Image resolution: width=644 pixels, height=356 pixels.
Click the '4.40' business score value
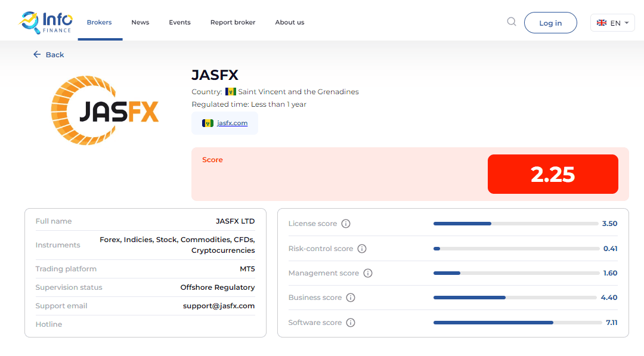609,298
